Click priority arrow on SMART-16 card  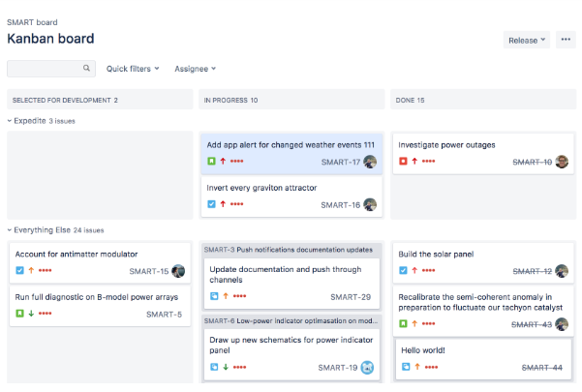pyautogui.click(x=223, y=204)
